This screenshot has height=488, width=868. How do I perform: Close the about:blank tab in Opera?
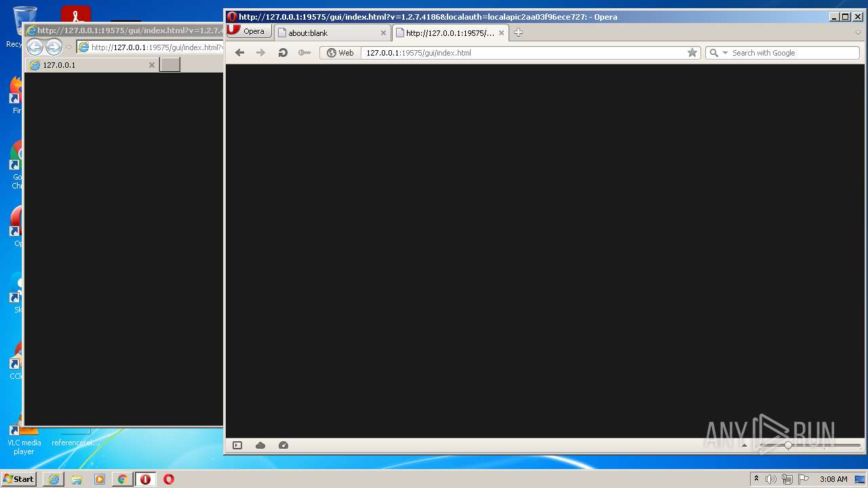(x=383, y=33)
